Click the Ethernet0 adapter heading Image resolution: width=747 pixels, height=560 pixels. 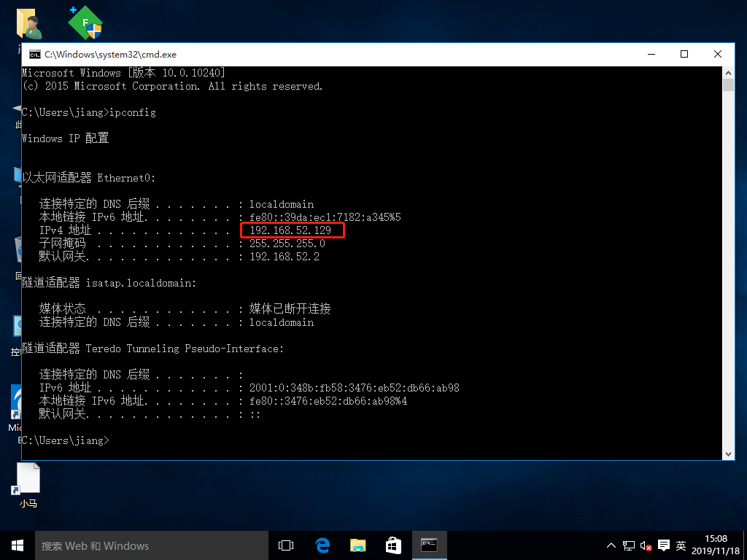88,178
